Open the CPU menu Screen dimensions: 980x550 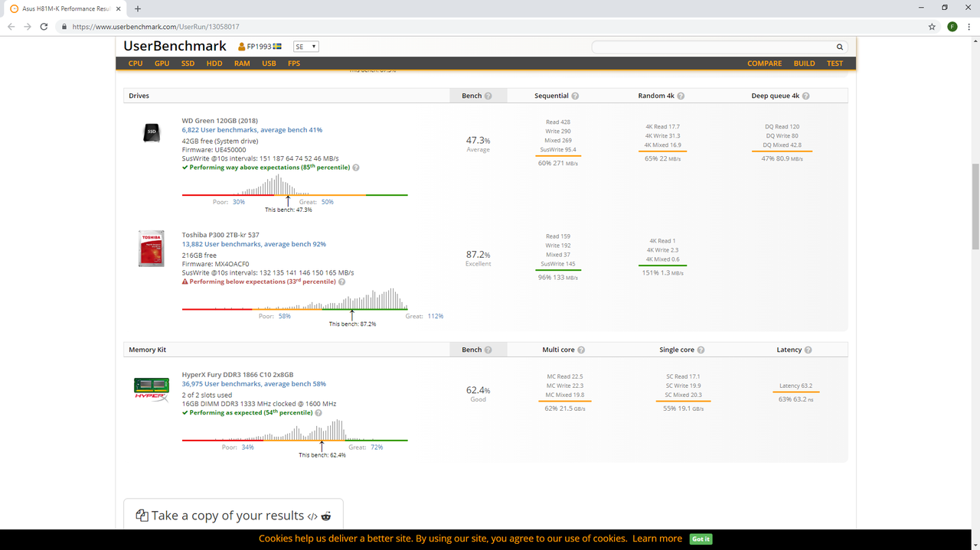click(x=136, y=63)
